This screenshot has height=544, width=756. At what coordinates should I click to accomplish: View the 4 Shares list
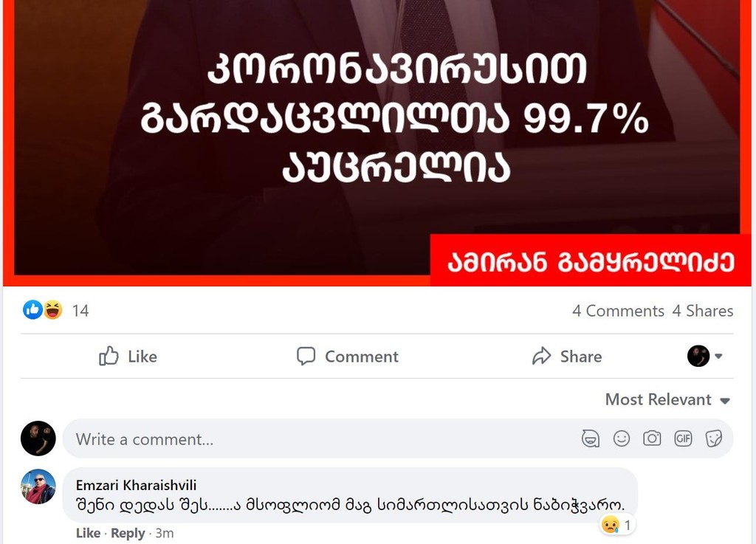[x=703, y=311]
